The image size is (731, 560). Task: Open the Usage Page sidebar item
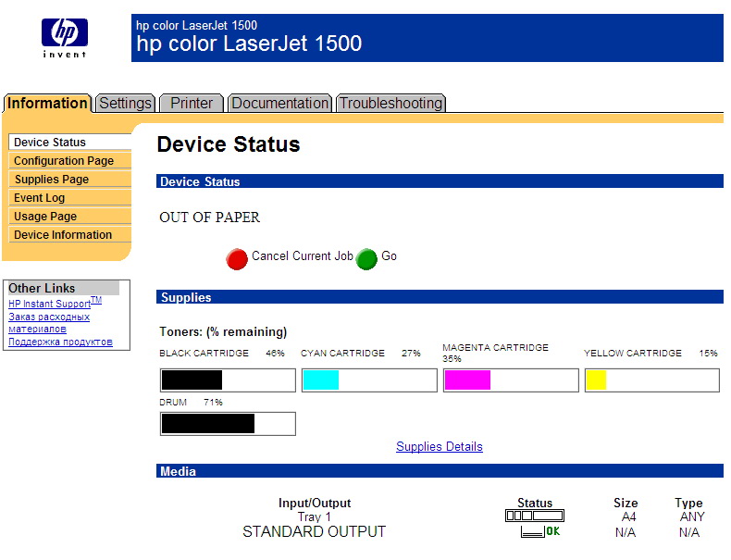70,217
